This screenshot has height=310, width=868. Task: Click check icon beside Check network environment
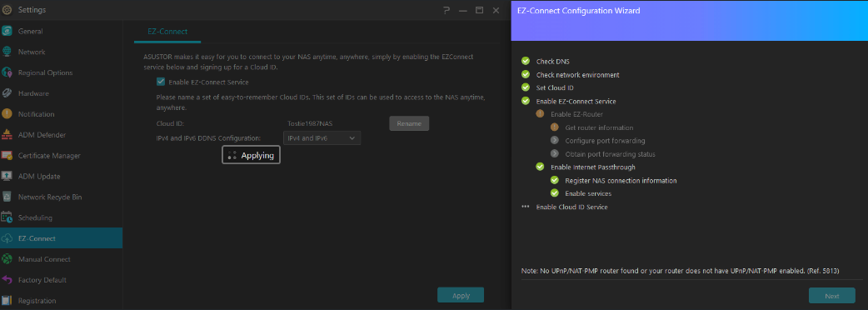[526, 74]
